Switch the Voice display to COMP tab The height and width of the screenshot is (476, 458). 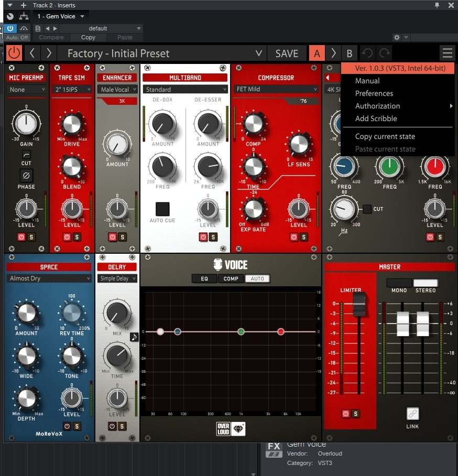[x=231, y=278]
